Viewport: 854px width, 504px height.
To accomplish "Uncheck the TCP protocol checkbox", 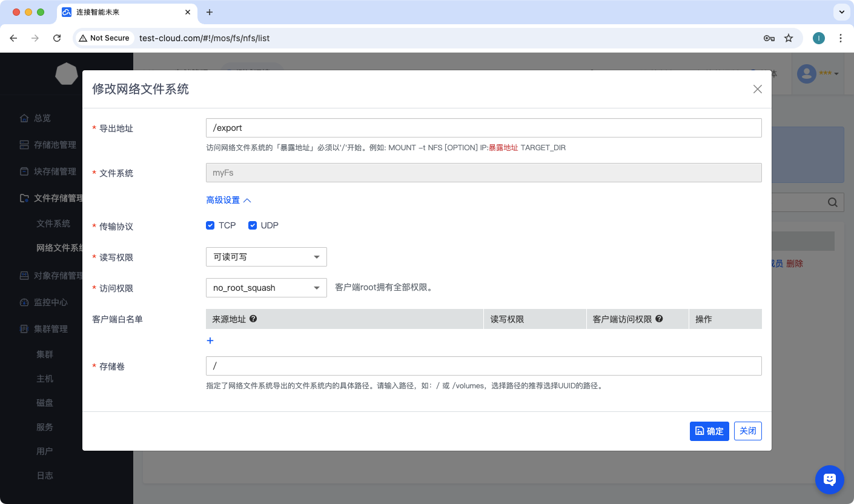I will pyautogui.click(x=210, y=225).
